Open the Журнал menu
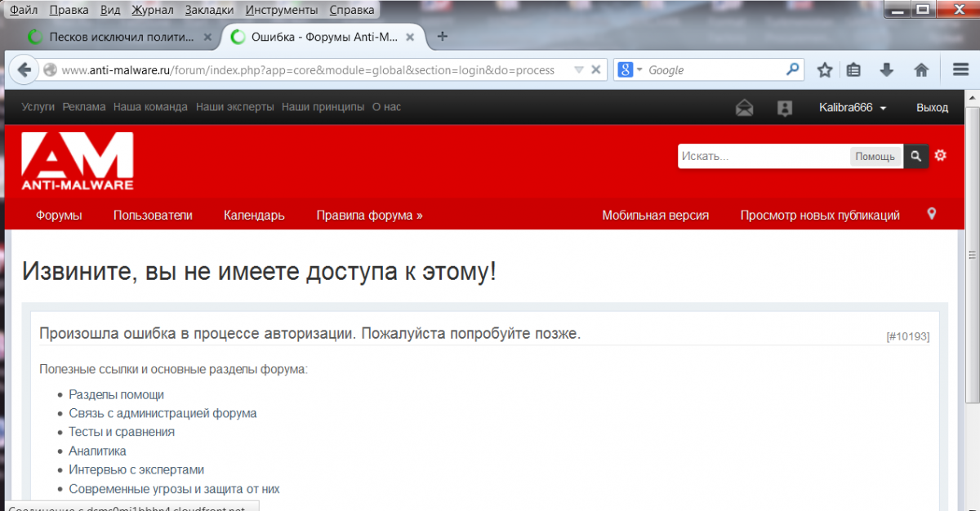Screen dimensions: 980x511 [154, 10]
